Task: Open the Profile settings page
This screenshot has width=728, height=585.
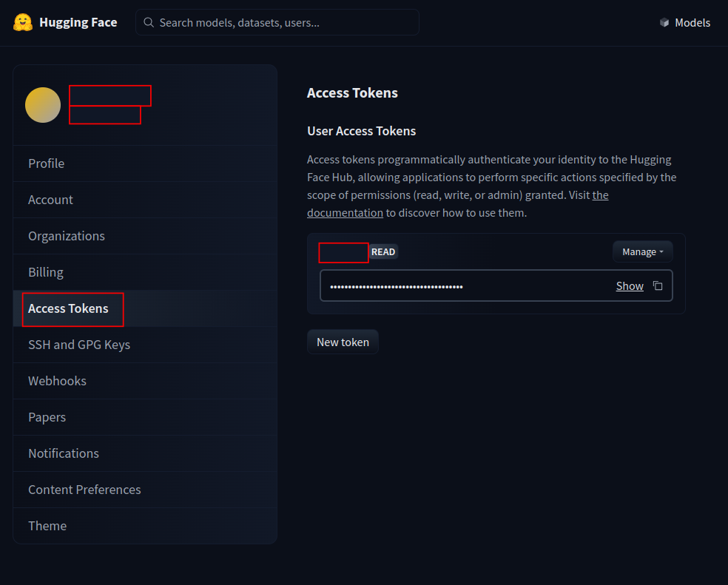Action: (x=46, y=163)
